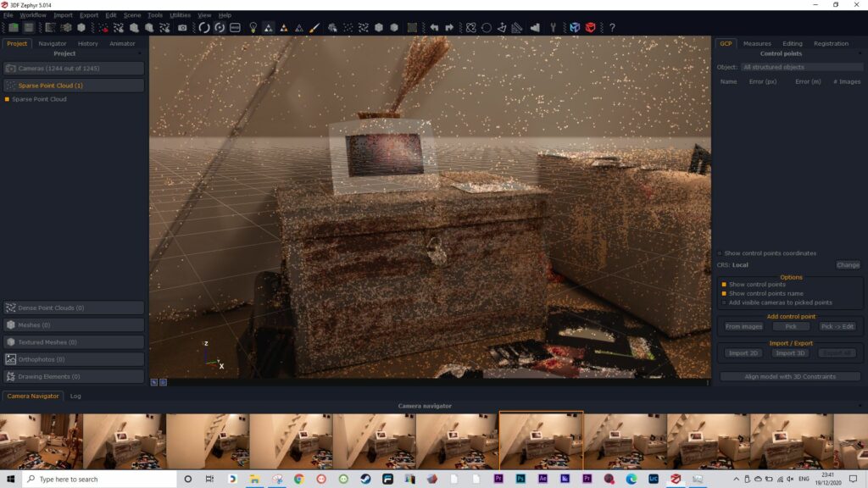Image resolution: width=868 pixels, height=488 pixels.
Task: Select the paintbrush tool in the toolbar
Action: coord(314,28)
